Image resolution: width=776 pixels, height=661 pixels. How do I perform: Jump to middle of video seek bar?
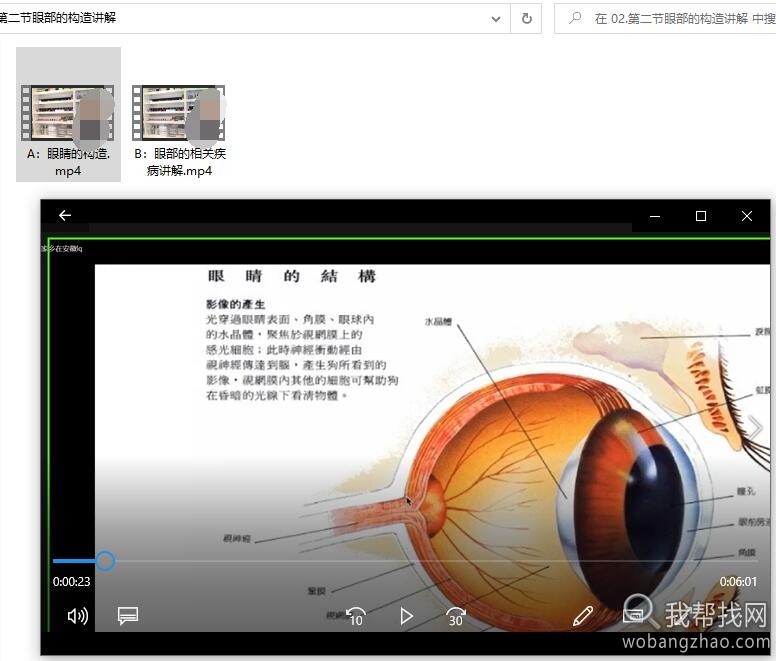[x=405, y=561]
